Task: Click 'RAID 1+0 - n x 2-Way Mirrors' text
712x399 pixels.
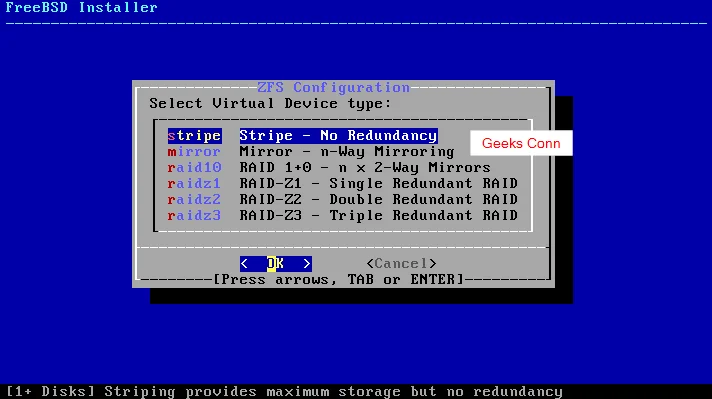Action: tap(365, 167)
